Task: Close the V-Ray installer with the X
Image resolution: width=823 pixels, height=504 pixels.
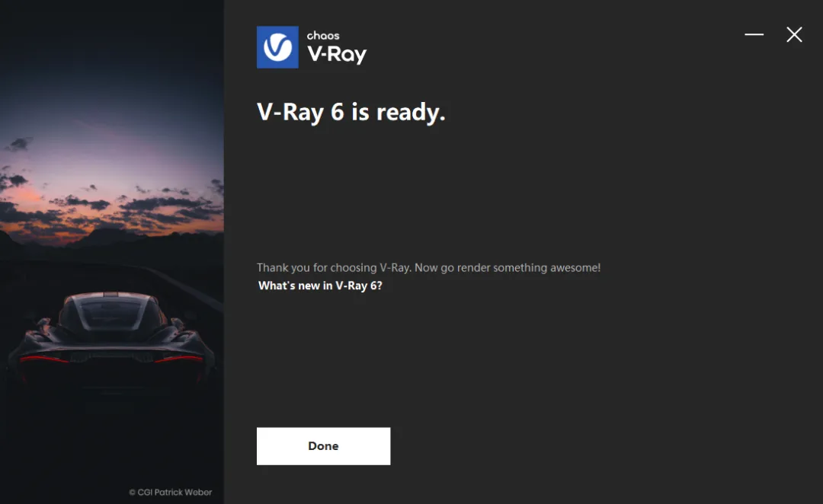Action: [794, 34]
